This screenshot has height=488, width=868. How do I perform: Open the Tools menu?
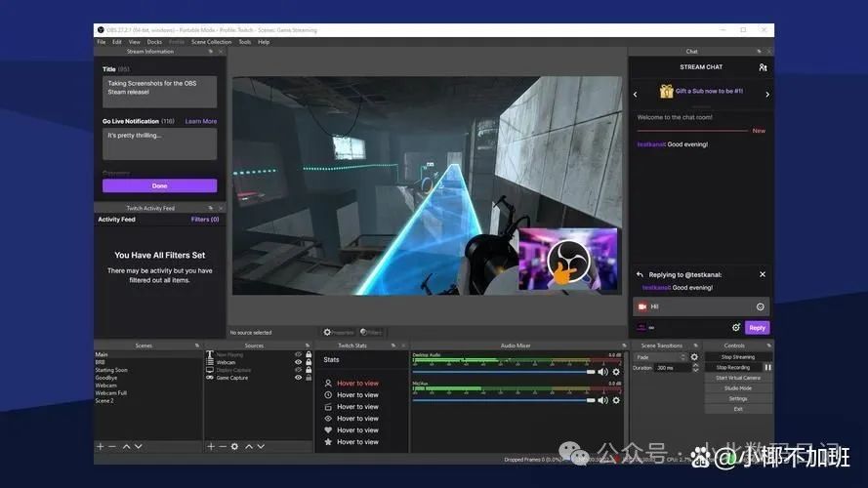coord(245,42)
